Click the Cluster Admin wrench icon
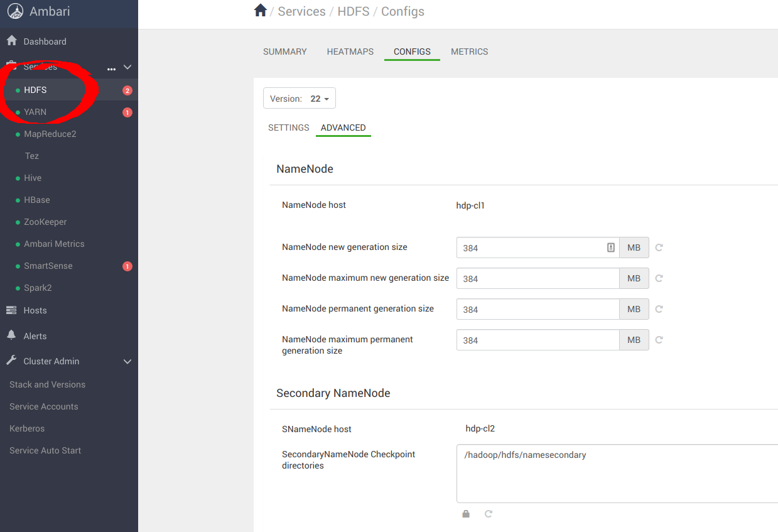Screen dimensions: 778x532 [13, 361]
